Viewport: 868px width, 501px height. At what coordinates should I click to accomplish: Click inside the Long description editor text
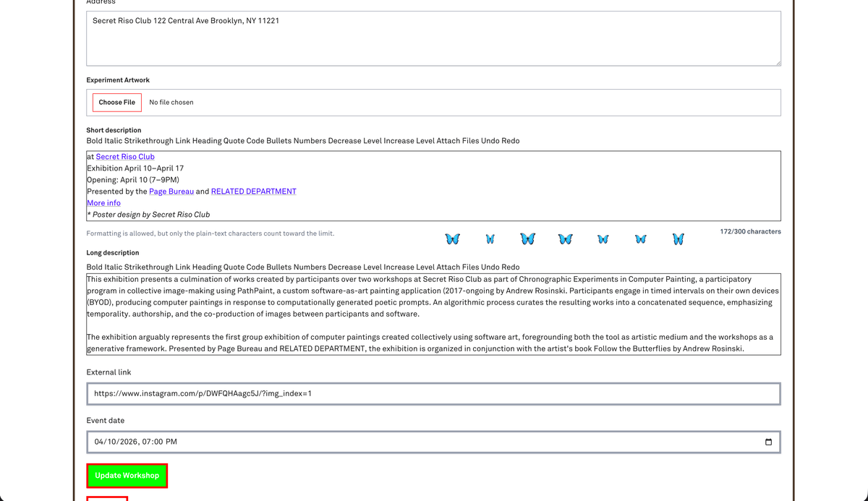(433, 314)
